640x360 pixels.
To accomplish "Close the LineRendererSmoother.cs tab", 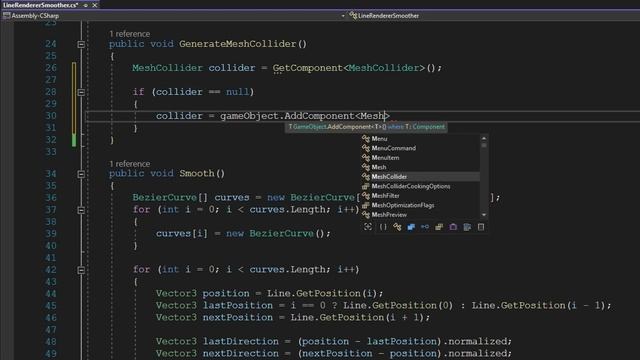I will coord(95,5).
